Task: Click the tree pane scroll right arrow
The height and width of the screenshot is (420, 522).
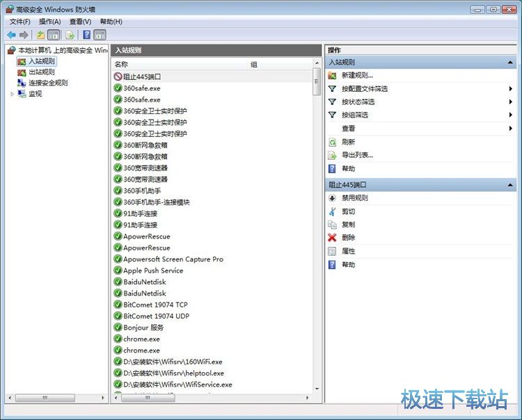Action: [x=103, y=398]
